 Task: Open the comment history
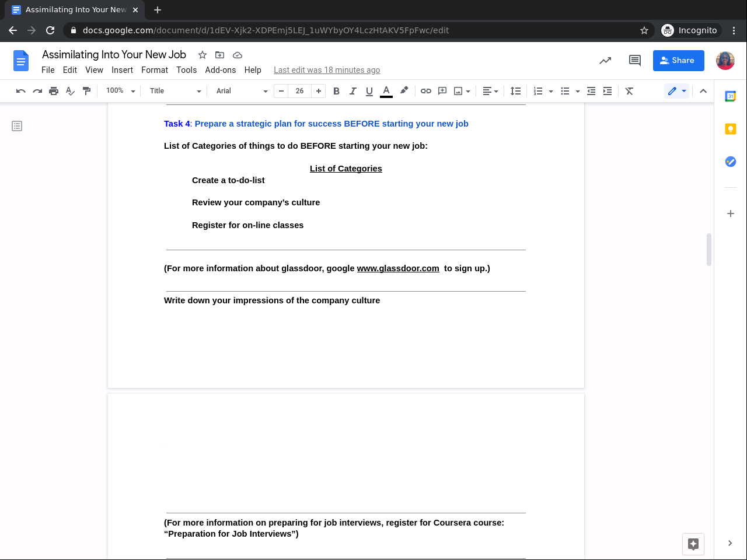[x=635, y=60]
